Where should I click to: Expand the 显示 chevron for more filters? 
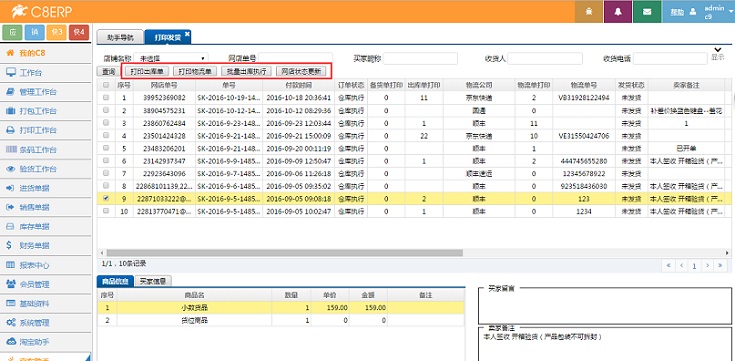pyautogui.click(x=717, y=50)
